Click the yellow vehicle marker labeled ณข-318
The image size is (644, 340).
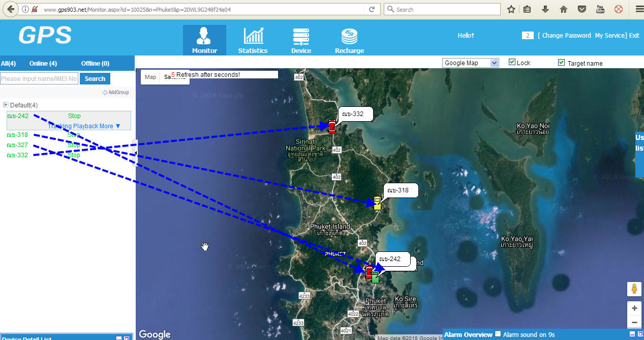coord(377,203)
